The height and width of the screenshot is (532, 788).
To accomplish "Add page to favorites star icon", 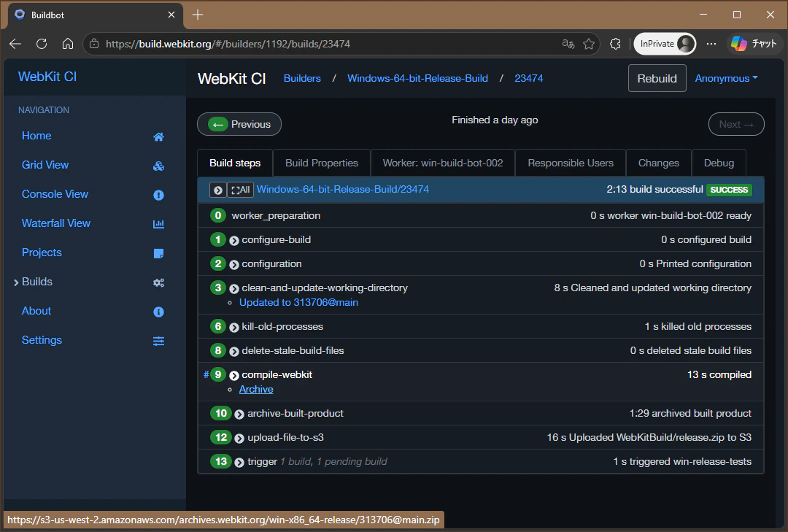I will [589, 44].
